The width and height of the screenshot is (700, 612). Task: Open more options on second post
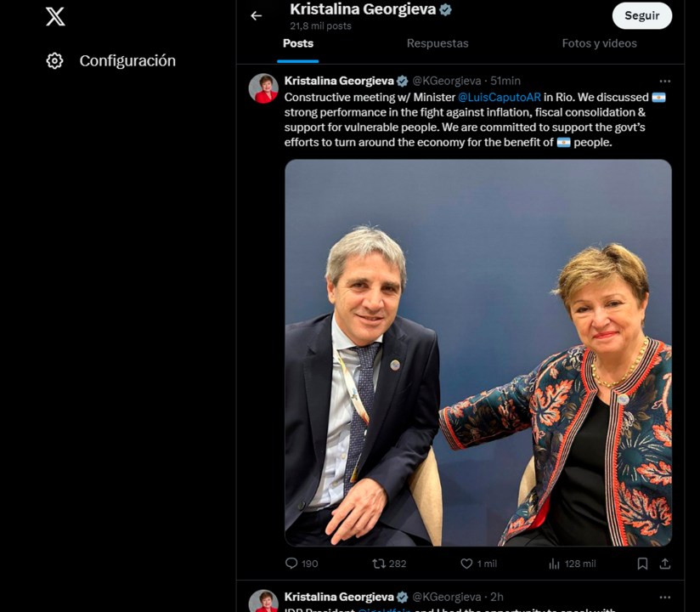tap(664, 597)
